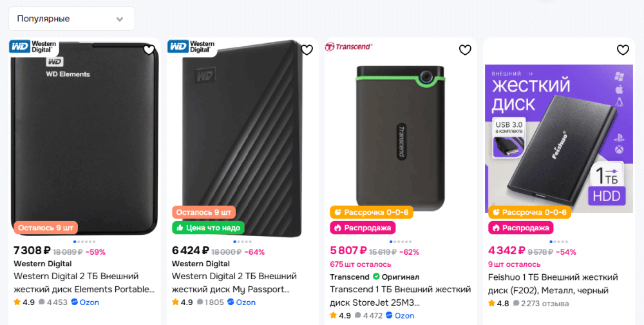
Task: Click the Рассрочка 0-0-6 badge on Feishuo card
Action: coord(528,212)
